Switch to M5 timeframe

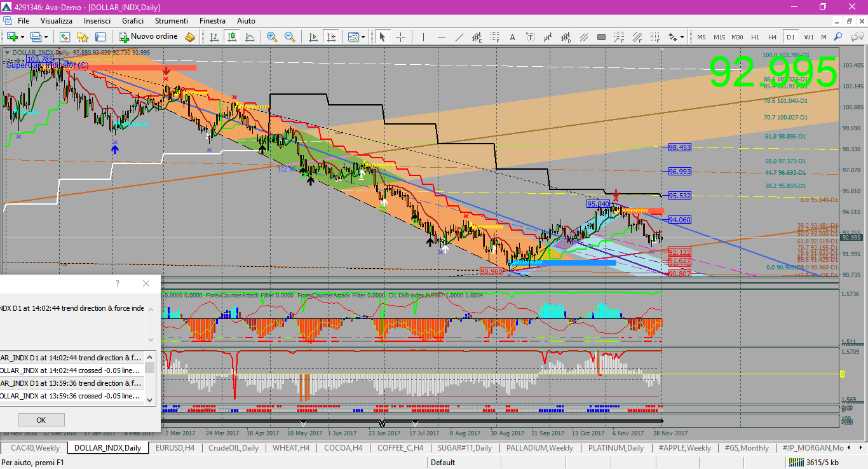click(x=702, y=37)
